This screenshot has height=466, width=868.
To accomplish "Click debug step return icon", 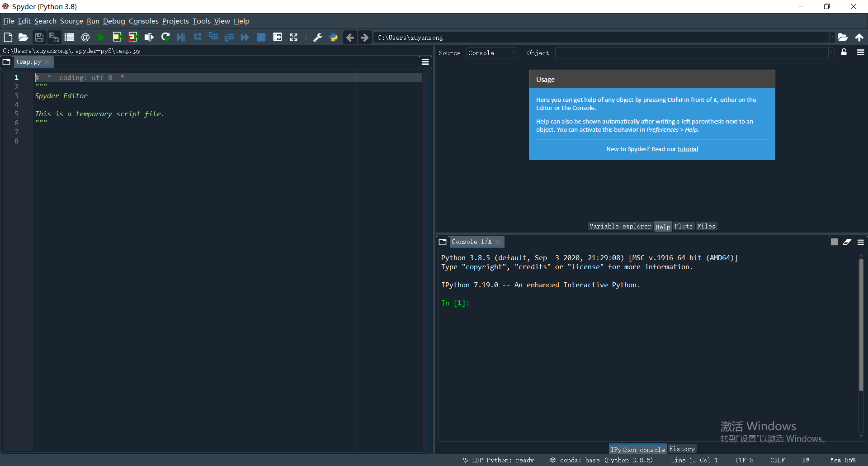I will pyautogui.click(x=229, y=37).
